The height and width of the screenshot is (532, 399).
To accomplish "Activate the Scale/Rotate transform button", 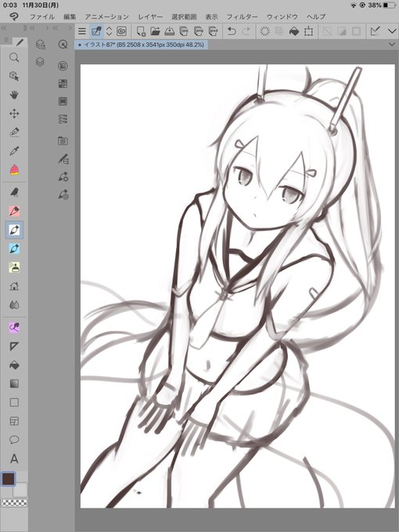I will (x=308, y=31).
